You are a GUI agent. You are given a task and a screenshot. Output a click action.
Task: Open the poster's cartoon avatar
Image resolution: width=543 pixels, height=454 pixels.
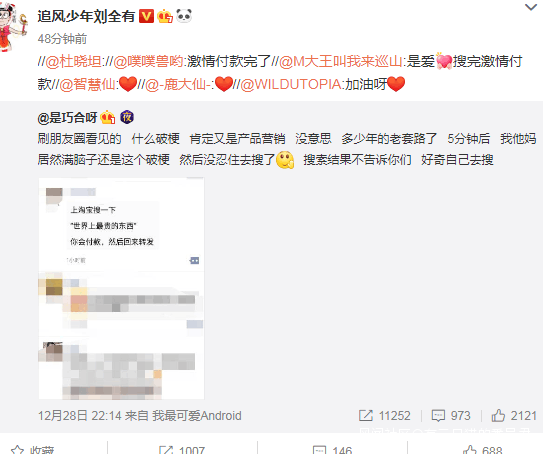point(13,28)
